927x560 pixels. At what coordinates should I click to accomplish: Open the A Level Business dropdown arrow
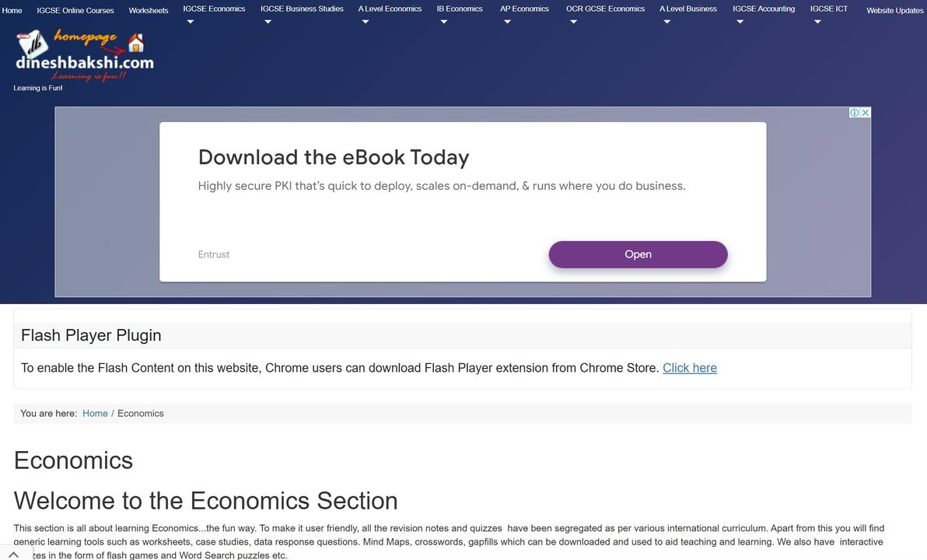pos(666,22)
